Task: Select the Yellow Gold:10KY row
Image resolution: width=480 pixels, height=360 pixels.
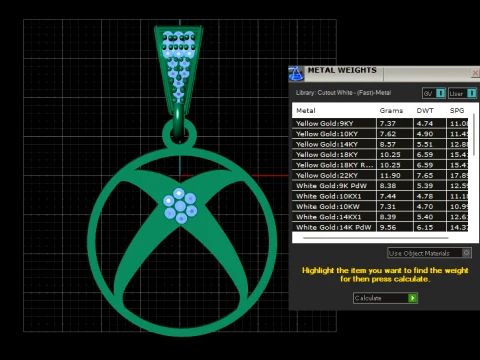Action: [x=380, y=134]
